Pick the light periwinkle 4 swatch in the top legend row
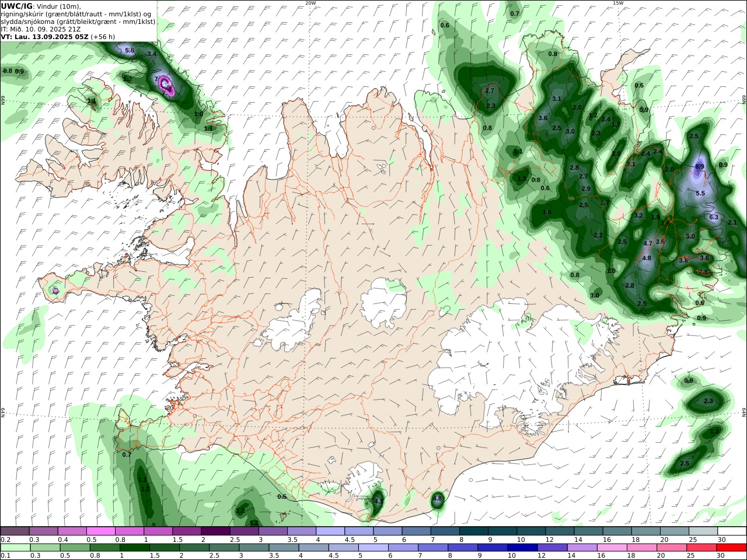 (x=330, y=531)
